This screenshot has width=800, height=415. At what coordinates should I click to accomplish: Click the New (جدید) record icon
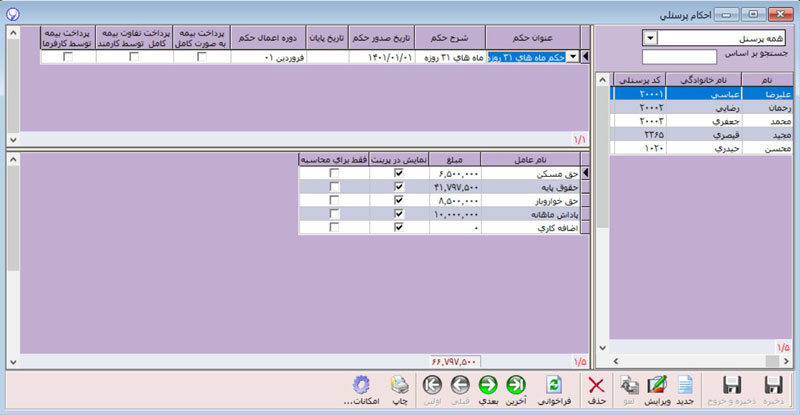686,387
